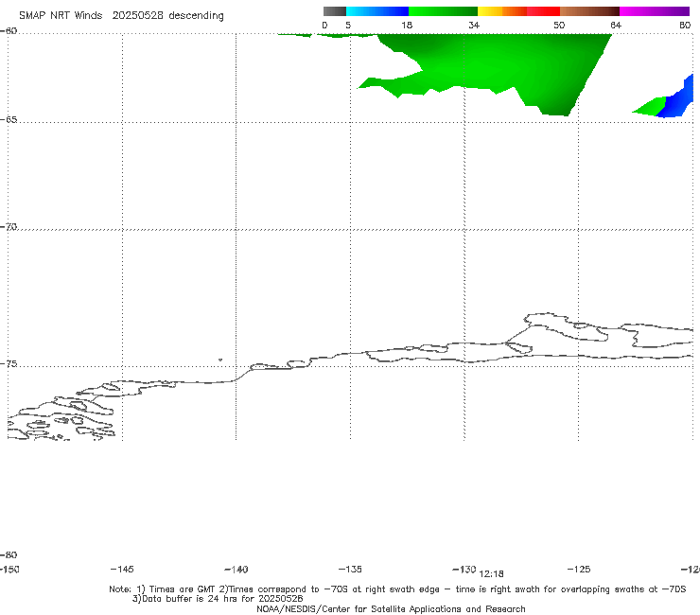Click the data buffer 24 hrs note
The height and width of the screenshot is (615, 700).
tap(218, 599)
